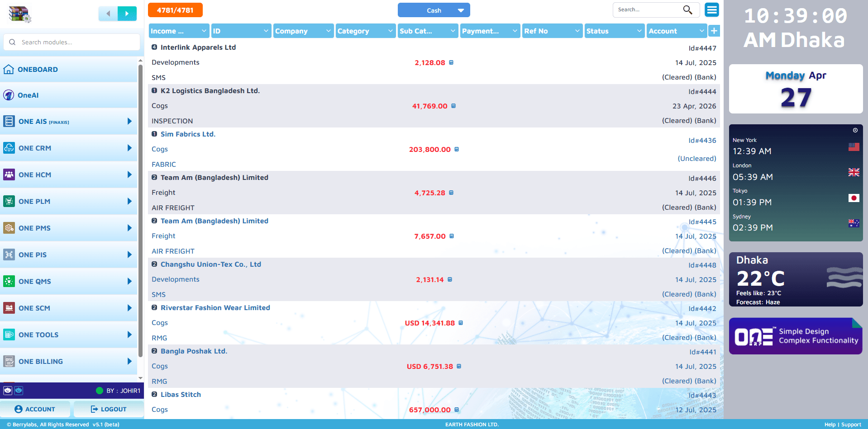This screenshot has height=429, width=868.
Task: Open the ID column dropdown
Action: (241, 31)
